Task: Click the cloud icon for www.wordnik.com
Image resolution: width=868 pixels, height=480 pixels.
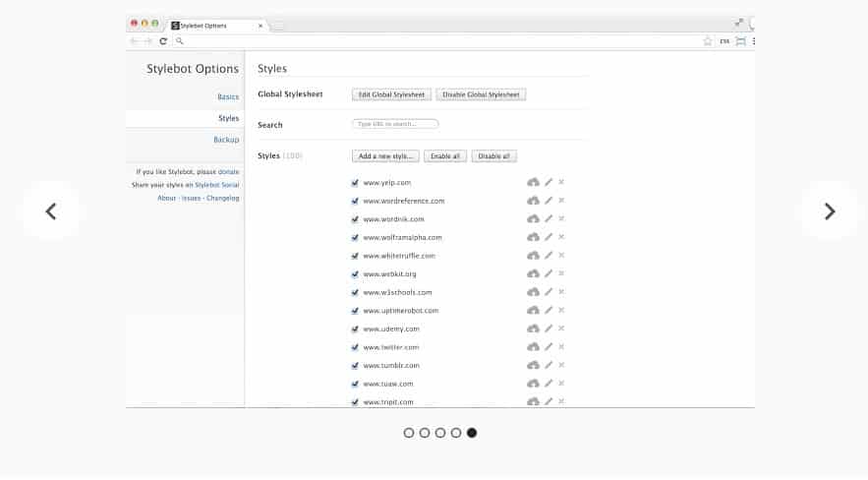Action: coord(533,218)
